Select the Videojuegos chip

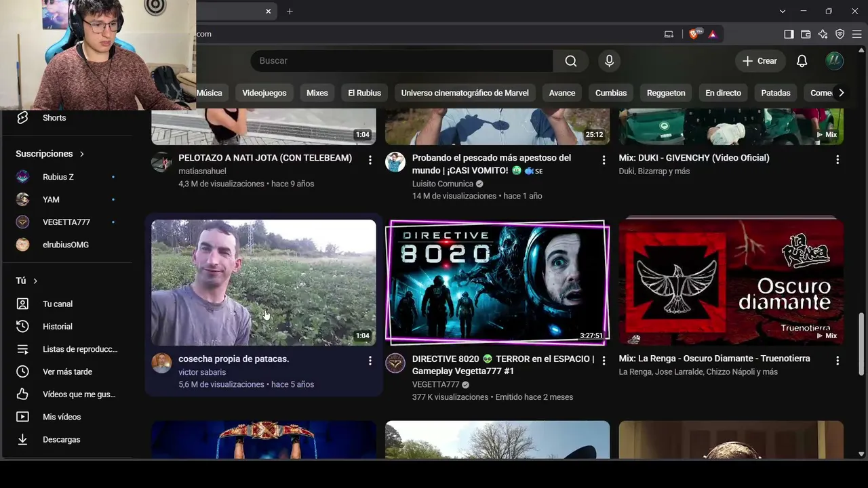point(264,93)
